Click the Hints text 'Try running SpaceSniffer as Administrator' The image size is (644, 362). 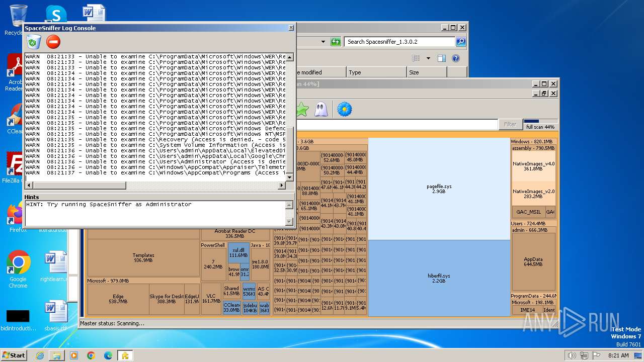tap(119, 205)
